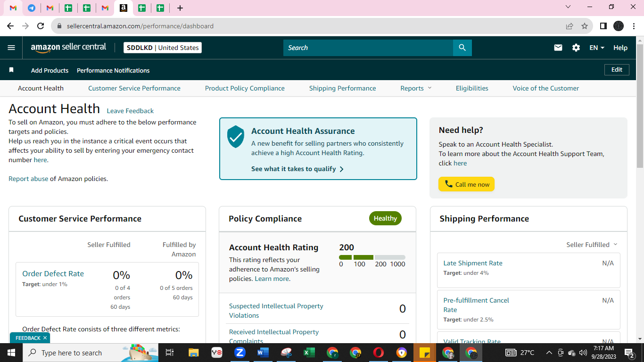Click See what it takes to qualify
Image resolution: width=644 pixels, height=362 pixels.
[297, 169]
